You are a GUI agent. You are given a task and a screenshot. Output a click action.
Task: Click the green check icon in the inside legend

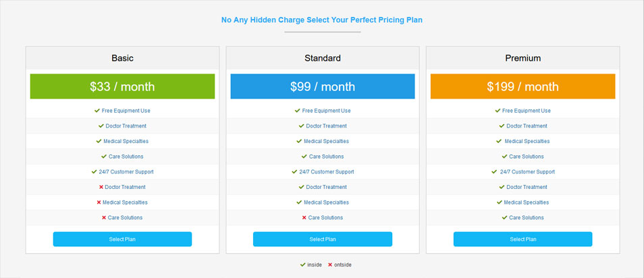click(x=303, y=265)
